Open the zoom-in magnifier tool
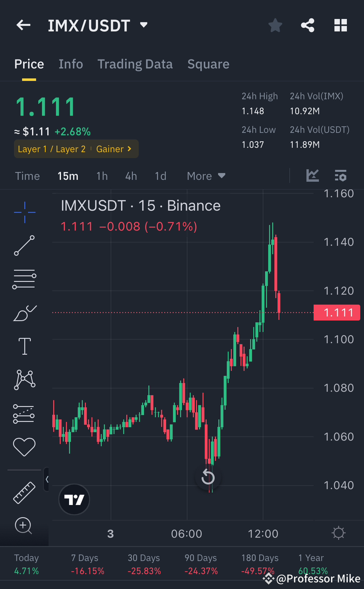Screen dimensions: 364x589 point(24,526)
